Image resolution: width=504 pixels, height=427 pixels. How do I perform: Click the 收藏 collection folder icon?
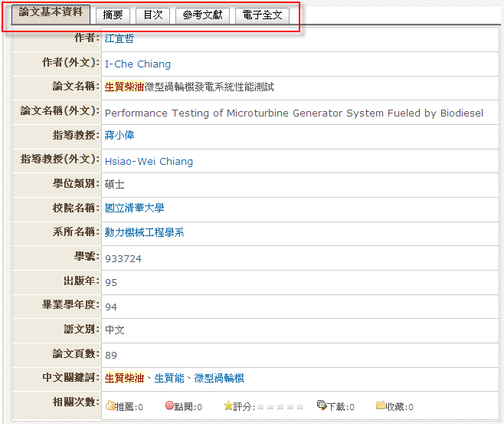tap(381, 406)
